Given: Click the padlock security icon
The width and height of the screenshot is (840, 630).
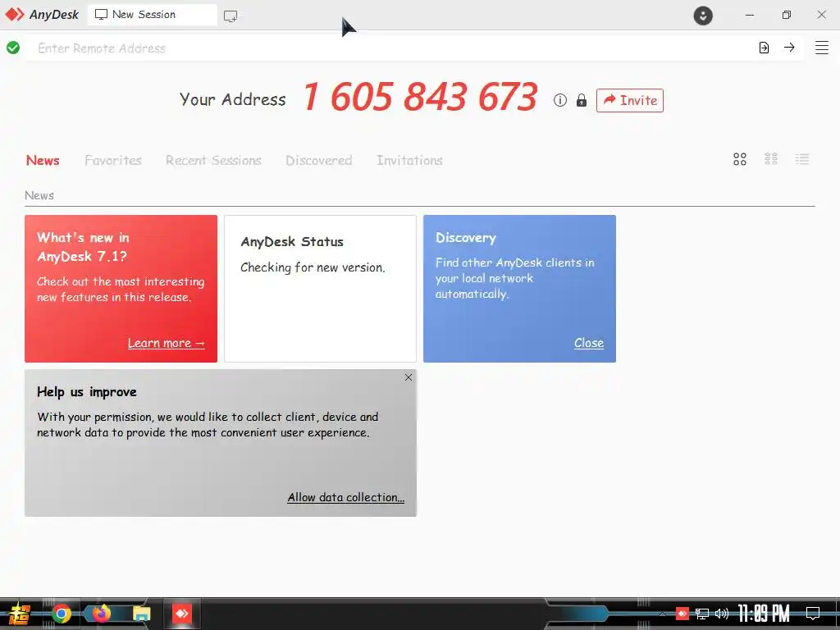Looking at the screenshot, I should 582,100.
